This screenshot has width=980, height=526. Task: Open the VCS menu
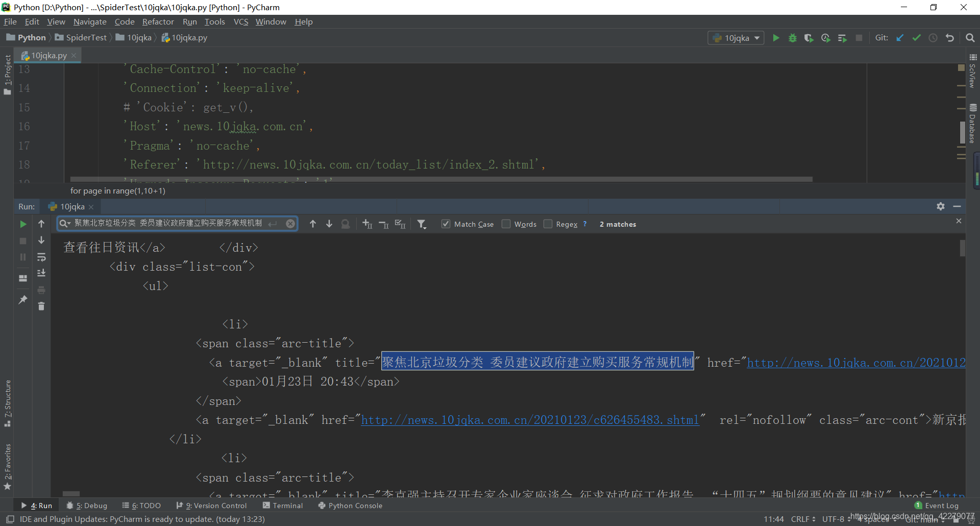241,21
